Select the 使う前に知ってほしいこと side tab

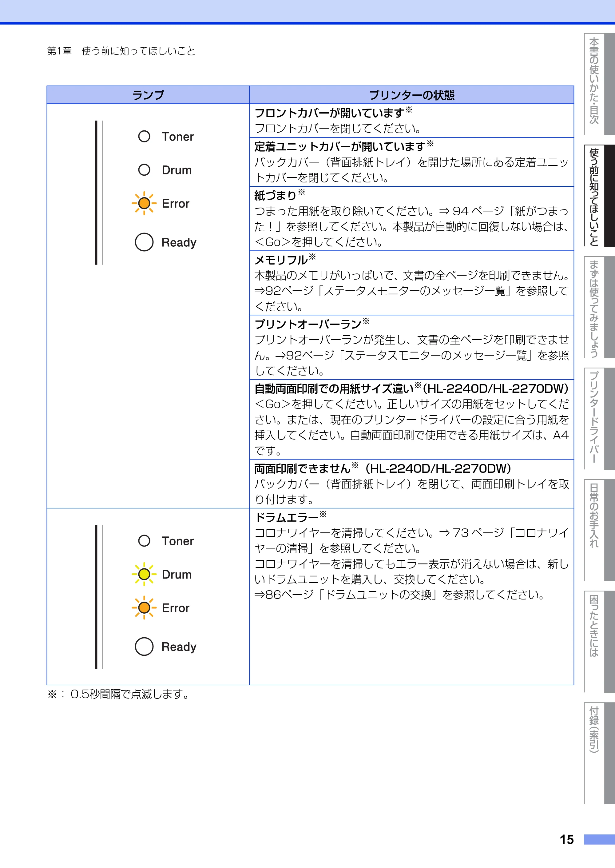click(599, 195)
